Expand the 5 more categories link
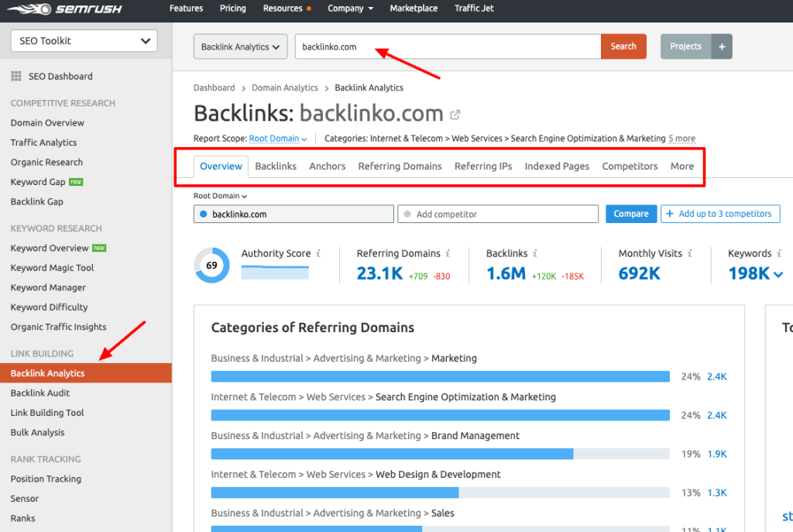Viewport: 793px width, 532px height. click(681, 139)
